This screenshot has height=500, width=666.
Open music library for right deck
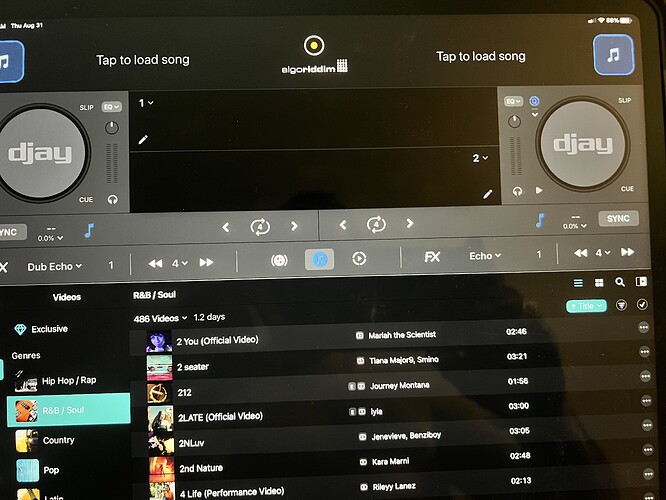613,55
